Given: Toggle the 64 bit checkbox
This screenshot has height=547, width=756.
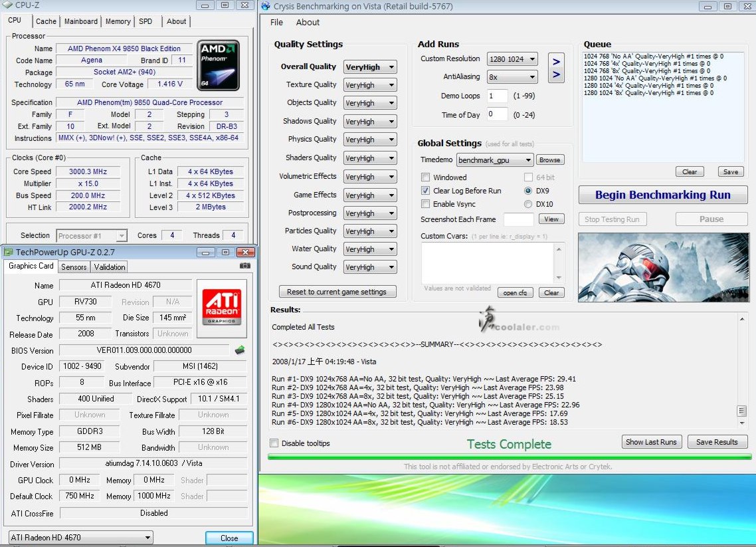Looking at the screenshot, I should click(x=528, y=177).
